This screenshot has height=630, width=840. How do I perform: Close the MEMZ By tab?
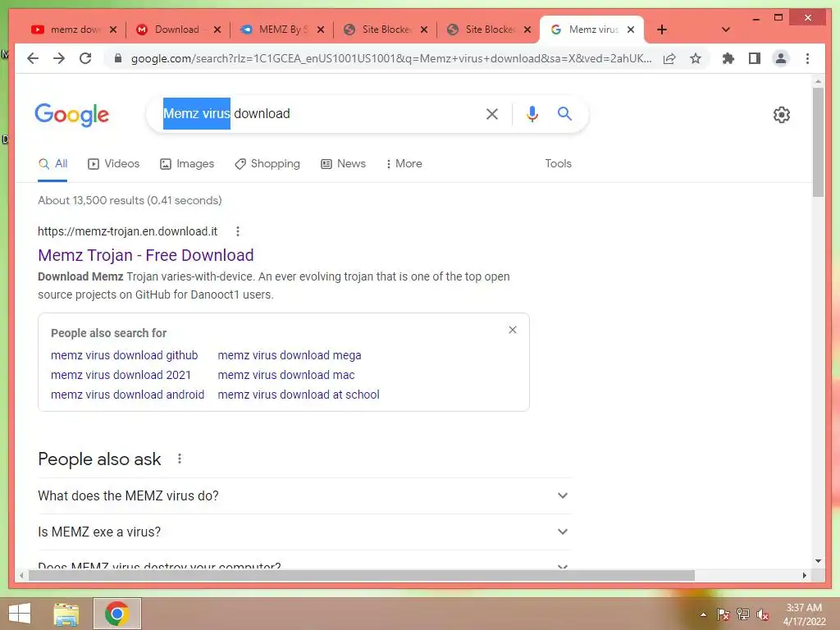[321, 30]
